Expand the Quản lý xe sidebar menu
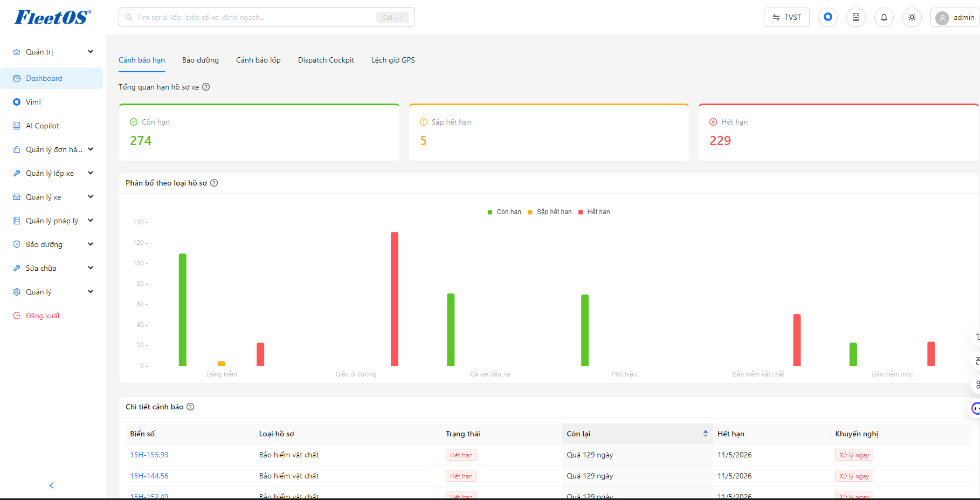The image size is (980, 500). click(52, 197)
